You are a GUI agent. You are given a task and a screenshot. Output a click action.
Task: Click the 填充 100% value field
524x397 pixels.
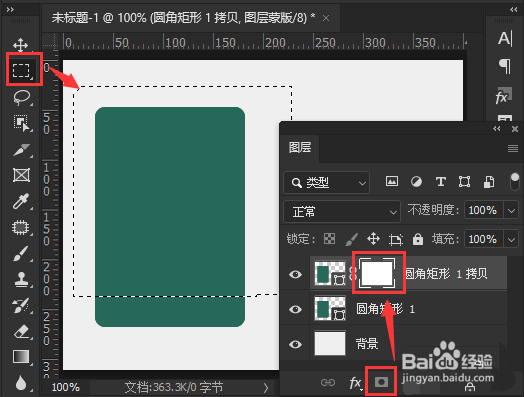pyautogui.click(x=484, y=239)
